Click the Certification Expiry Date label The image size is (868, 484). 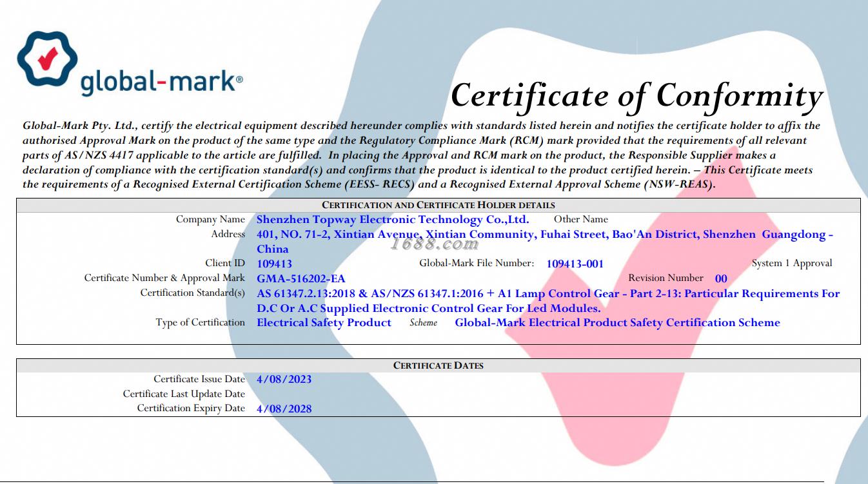(x=191, y=408)
